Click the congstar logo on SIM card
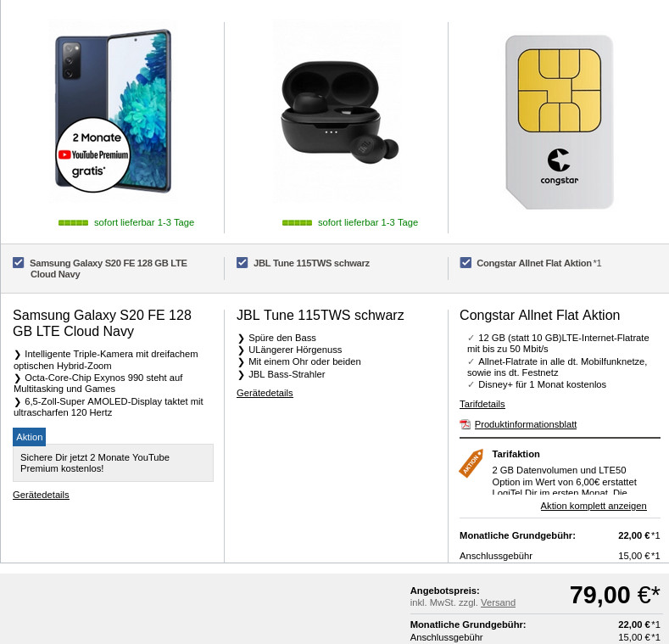Viewport: 669px width, 644px height. coord(559,165)
